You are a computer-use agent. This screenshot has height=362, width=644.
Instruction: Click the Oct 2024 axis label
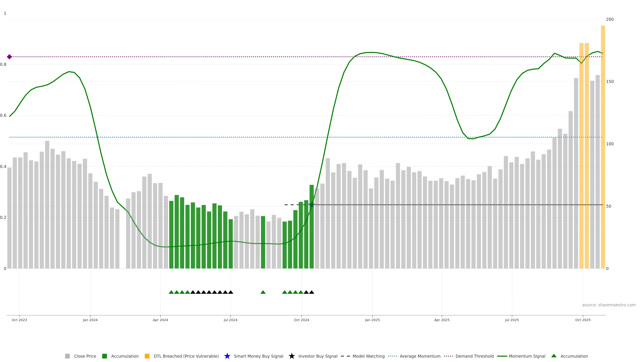[301, 320]
